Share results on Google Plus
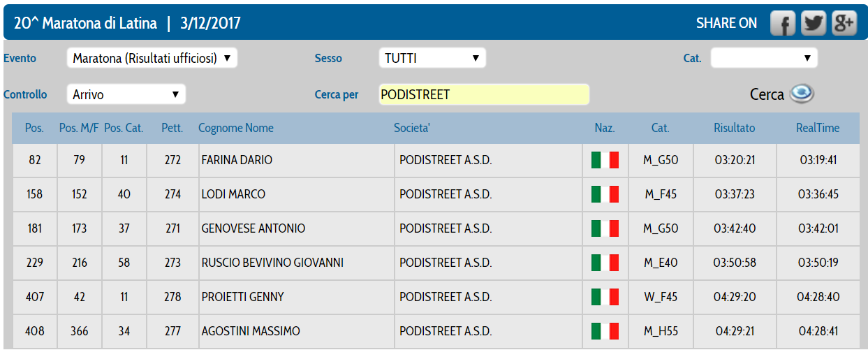 (x=844, y=24)
